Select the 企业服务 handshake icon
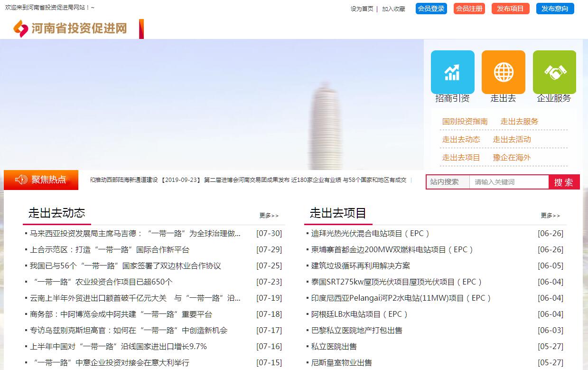The image size is (588, 370). pyautogui.click(x=554, y=72)
